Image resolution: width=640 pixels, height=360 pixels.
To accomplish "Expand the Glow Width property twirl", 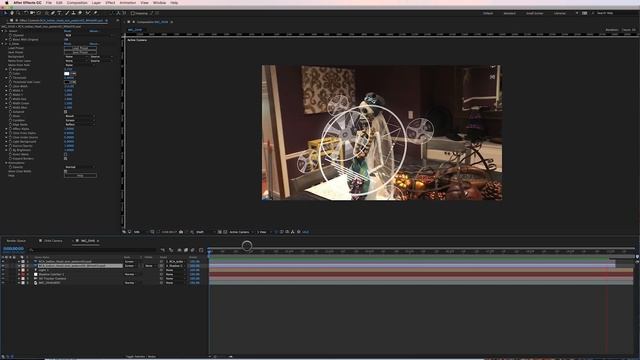I will pos(6,86).
